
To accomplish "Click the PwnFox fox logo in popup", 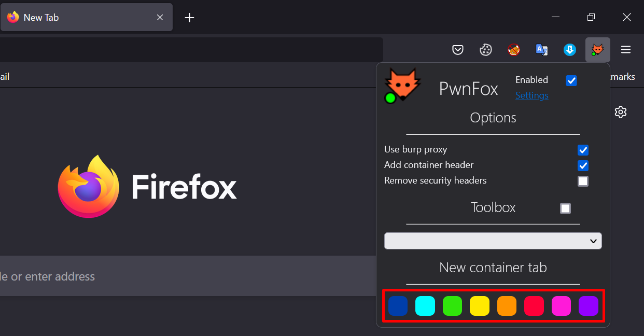I will tap(402, 86).
